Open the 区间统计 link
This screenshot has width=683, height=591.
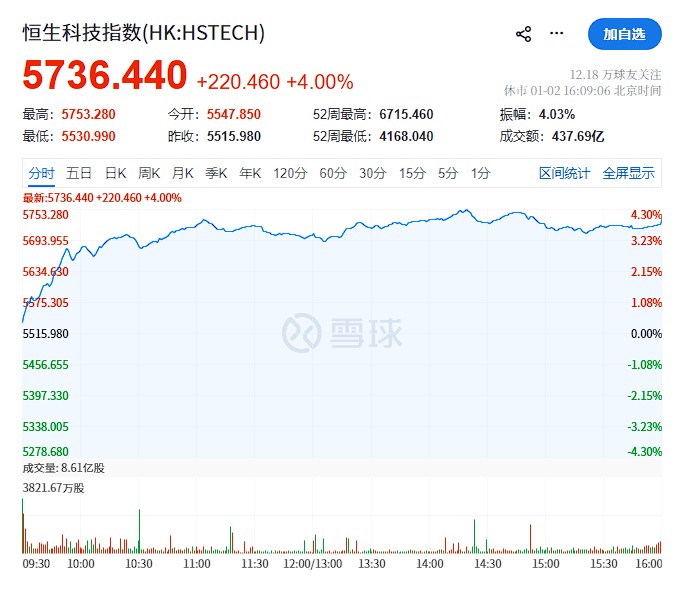click(x=564, y=173)
